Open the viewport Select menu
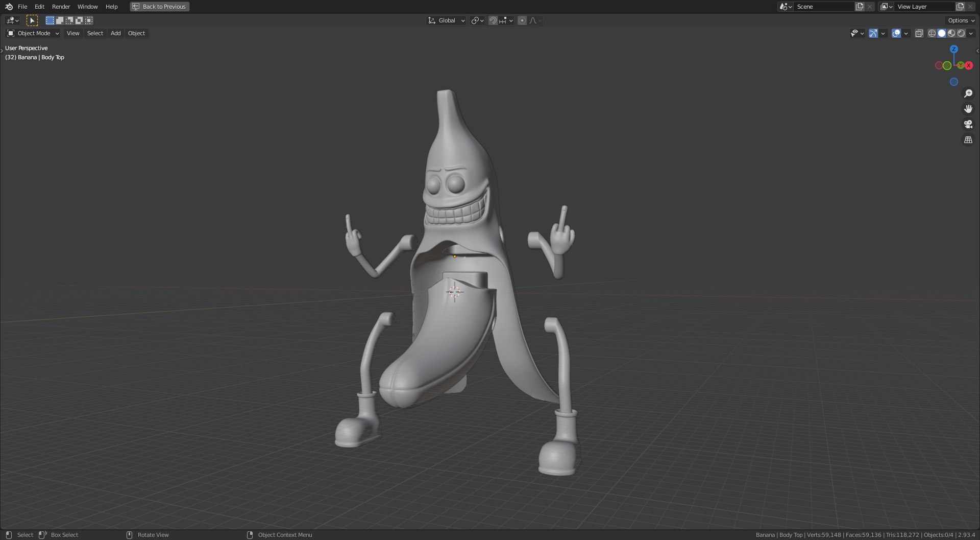The height and width of the screenshot is (540, 980). (95, 33)
